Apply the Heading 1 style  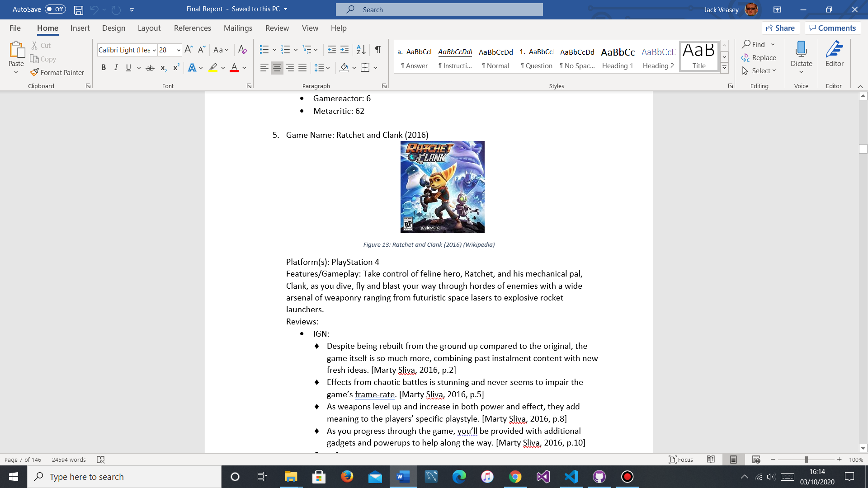[618, 57]
